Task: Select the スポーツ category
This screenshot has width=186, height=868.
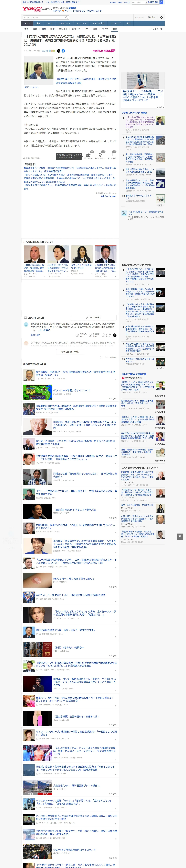Action: click(76, 29)
